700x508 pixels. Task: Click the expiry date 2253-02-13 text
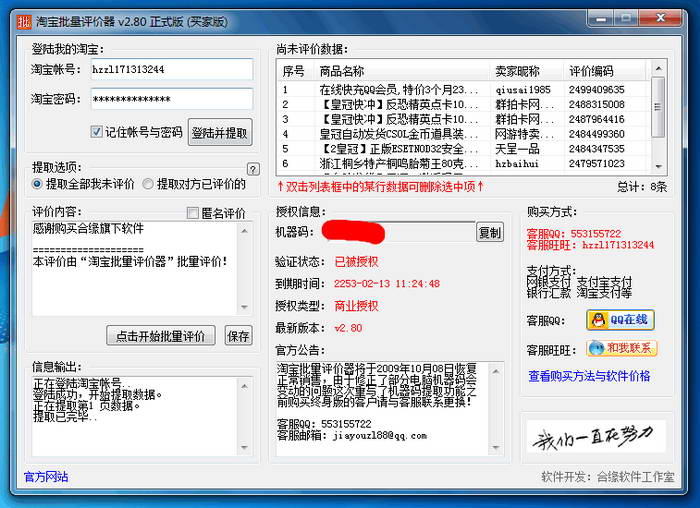[x=387, y=283]
